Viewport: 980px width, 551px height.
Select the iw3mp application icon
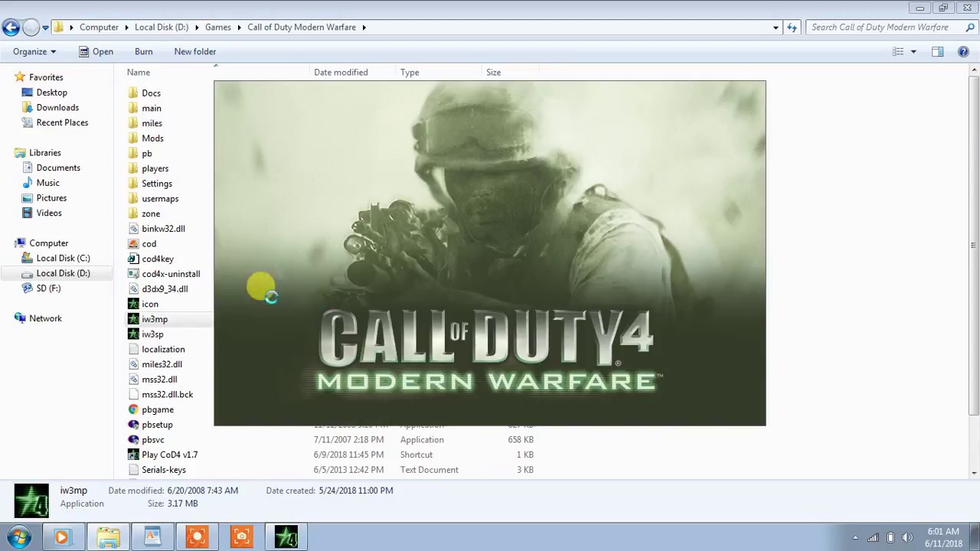pyautogui.click(x=133, y=319)
